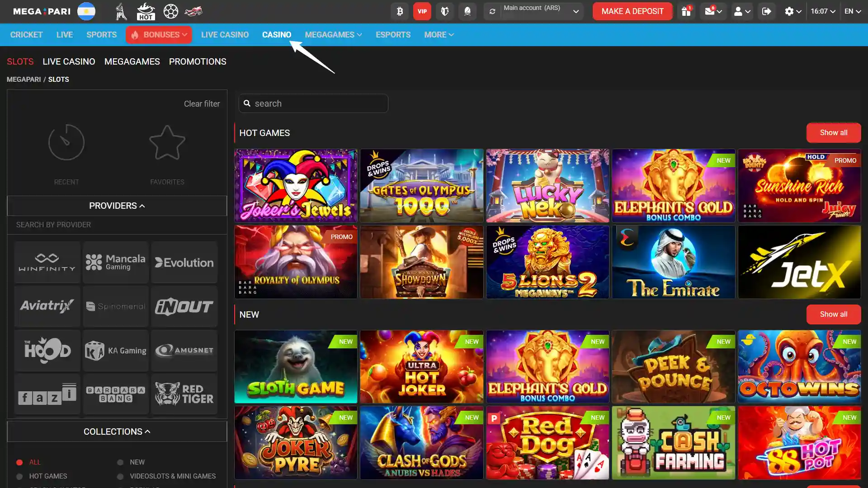Expand the BONUSES dropdown
Viewport: 868px width, 488px height.
pyautogui.click(x=159, y=35)
